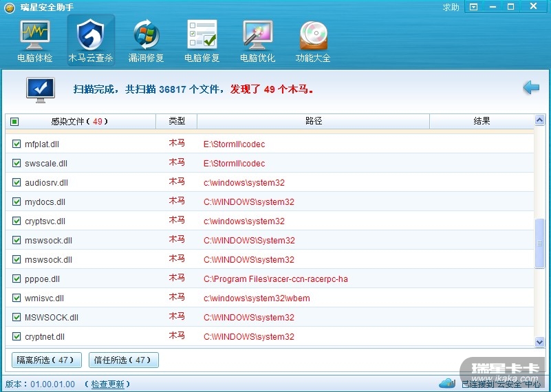Screen dimensions: 551x392
Task: Click the blue back arrow icon
Action: pyautogui.click(x=530, y=88)
